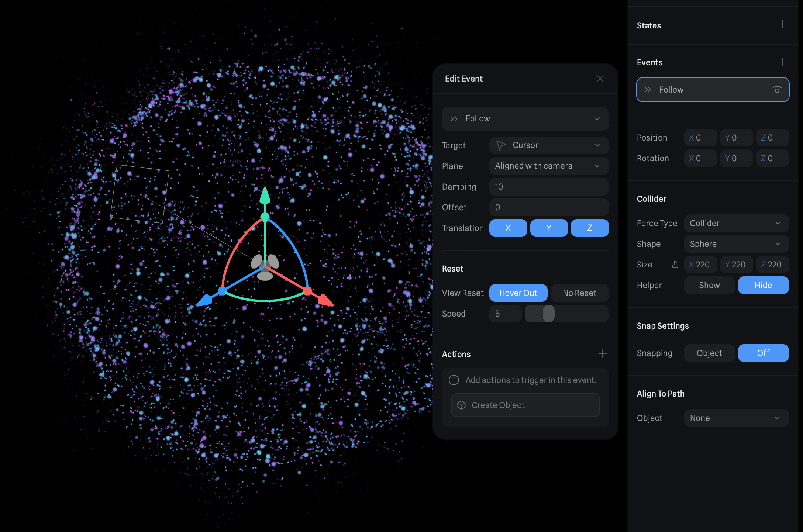The width and height of the screenshot is (803, 532).
Task: Open the Plane dropdown showing Aligned with camera
Action: pyautogui.click(x=549, y=166)
